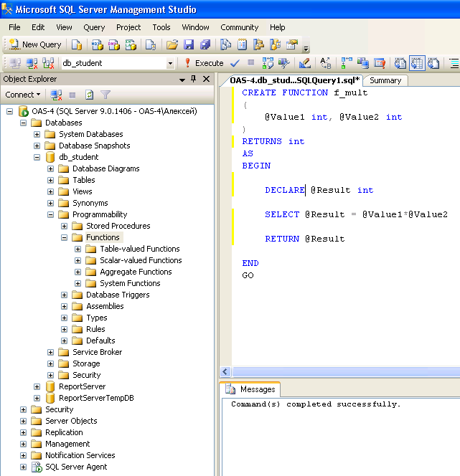Select the Views folder

pos(82,191)
